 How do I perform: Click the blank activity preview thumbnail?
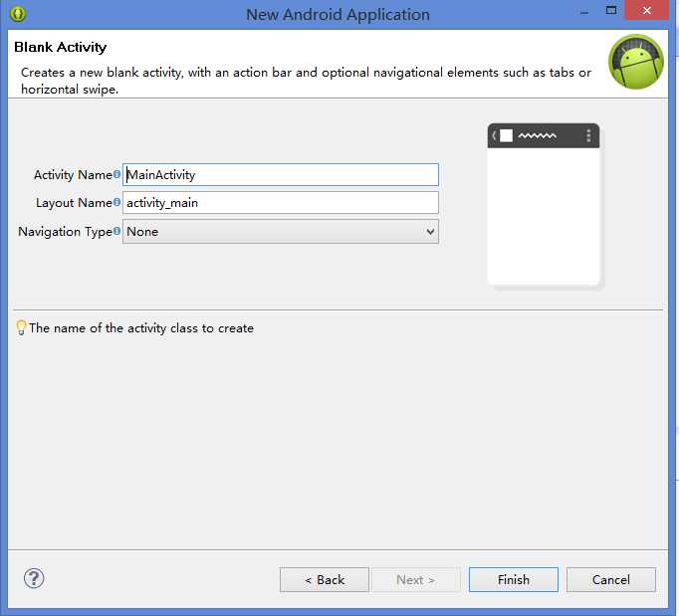click(544, 204)
